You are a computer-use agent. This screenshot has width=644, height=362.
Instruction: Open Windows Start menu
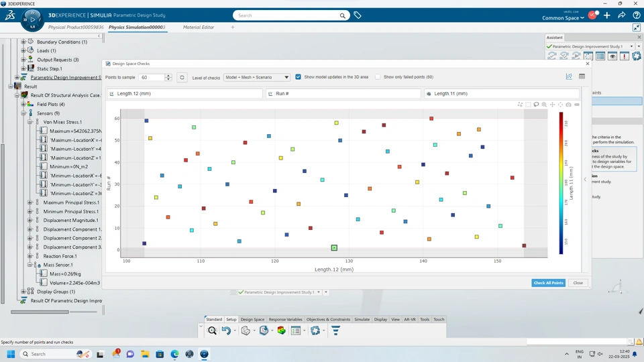pyautogui.click(x=11, y=354)
